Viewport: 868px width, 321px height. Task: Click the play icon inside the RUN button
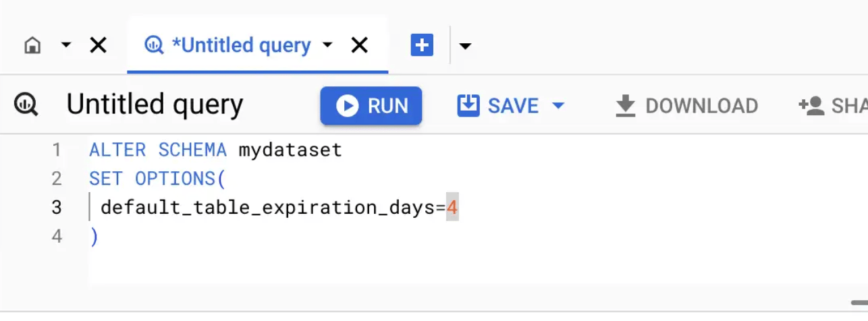point(347,106)
